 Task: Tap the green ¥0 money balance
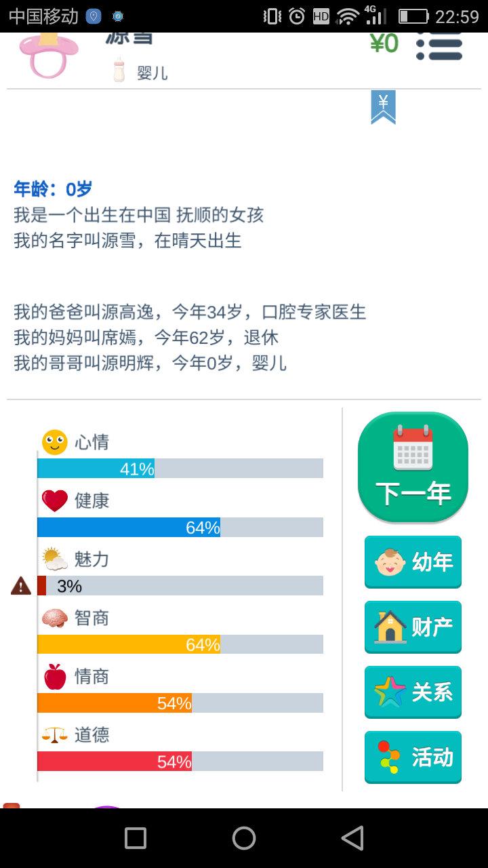pos(384,44)
